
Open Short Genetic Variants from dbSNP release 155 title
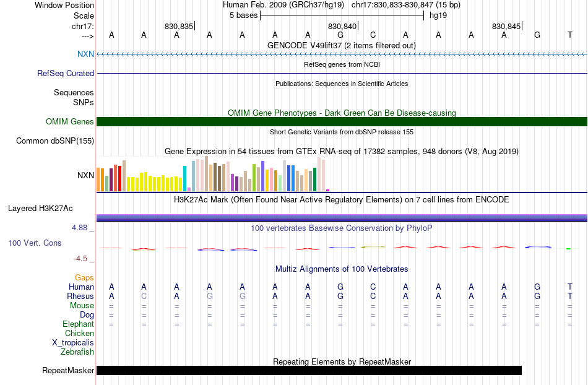pos(342,132)
